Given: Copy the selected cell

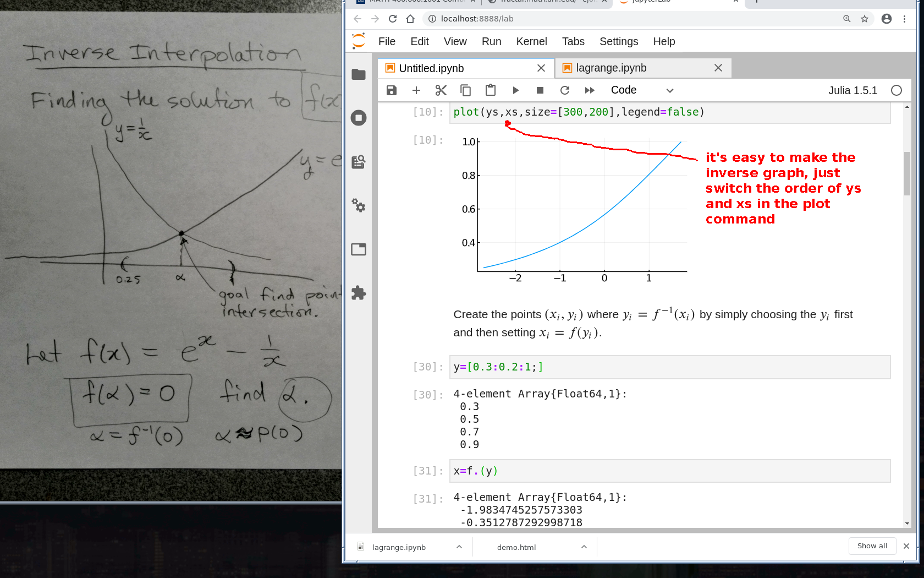Looking at the screenshot, I should pos(465,90).
